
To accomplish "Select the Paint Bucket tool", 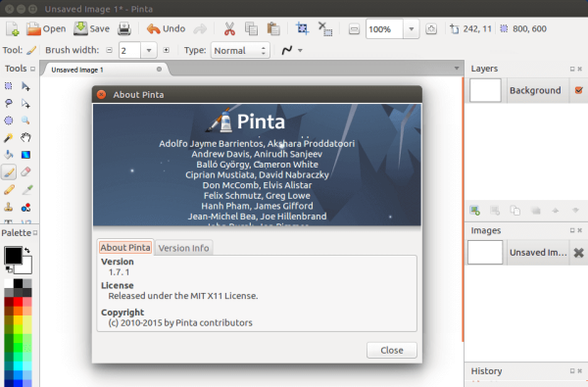I will click(8, 155).
